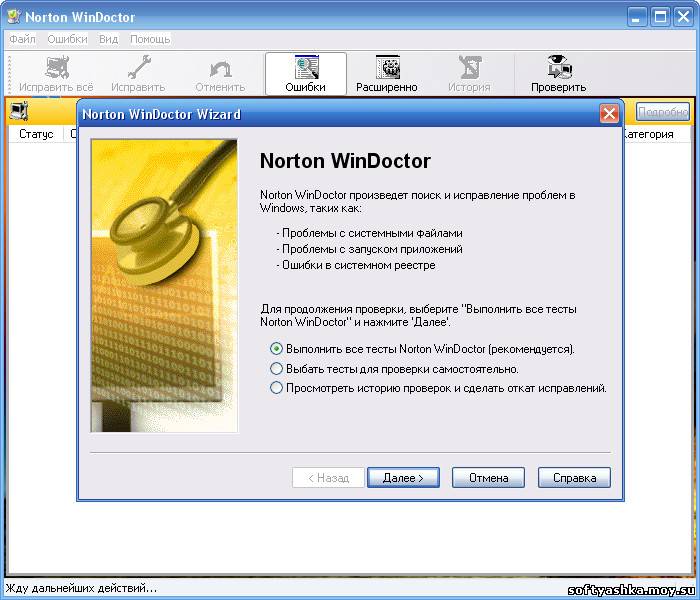The height and width of the screenshot is (600, 700).
Task: Click the < Назад button
Action: [328, 478]
